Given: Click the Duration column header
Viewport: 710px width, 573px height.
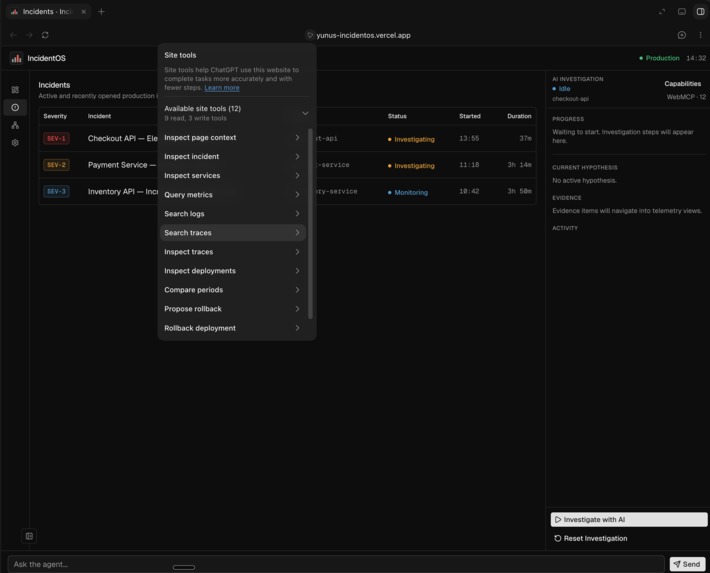Looking at the screenshot, I should (x=519, y=116).
